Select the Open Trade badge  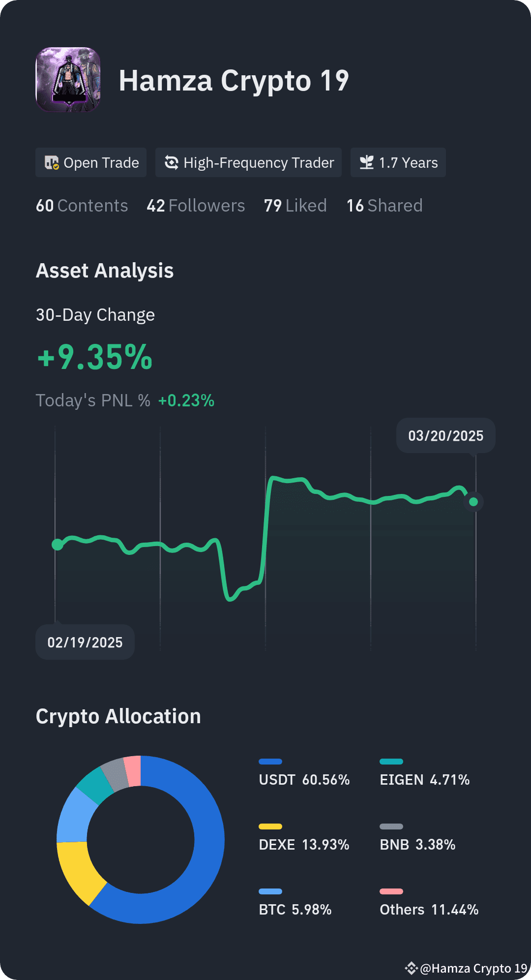(91, 162)
